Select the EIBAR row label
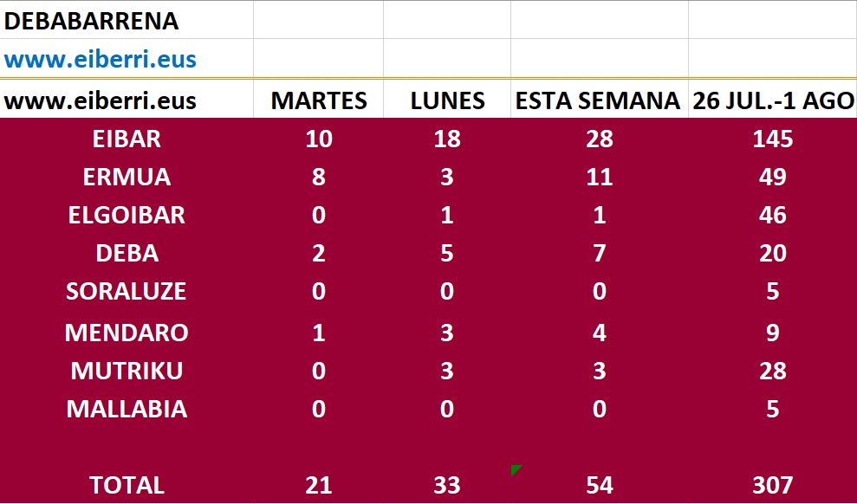The width and height of the screenshot is (857, 504). click(x=127, y=139)
